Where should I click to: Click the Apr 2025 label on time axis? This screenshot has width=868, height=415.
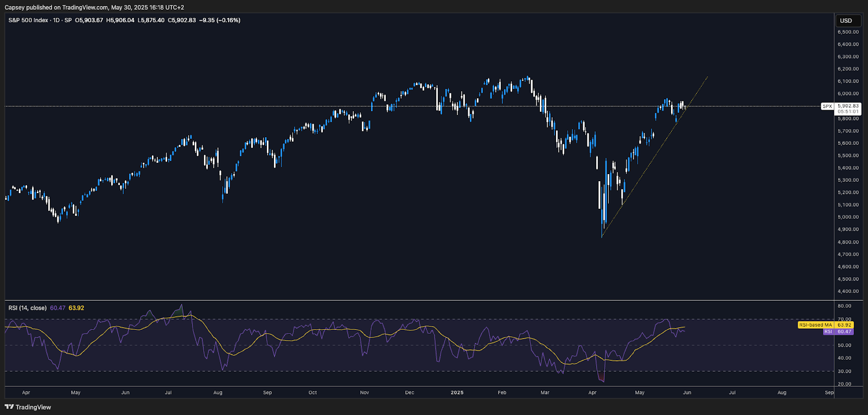coord(592,392)
